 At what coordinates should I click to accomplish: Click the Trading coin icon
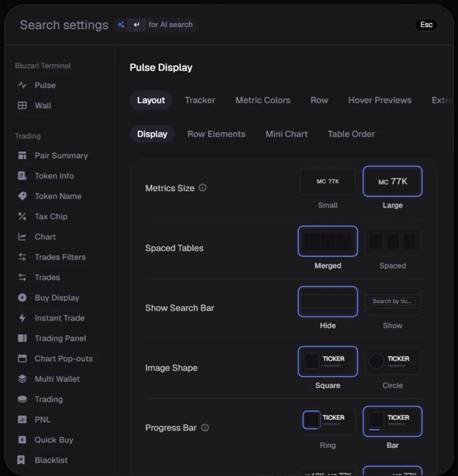coord(22,399)
